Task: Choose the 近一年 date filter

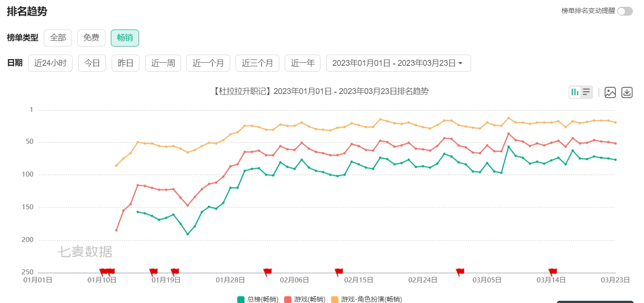Action: (x=303, y=63)
